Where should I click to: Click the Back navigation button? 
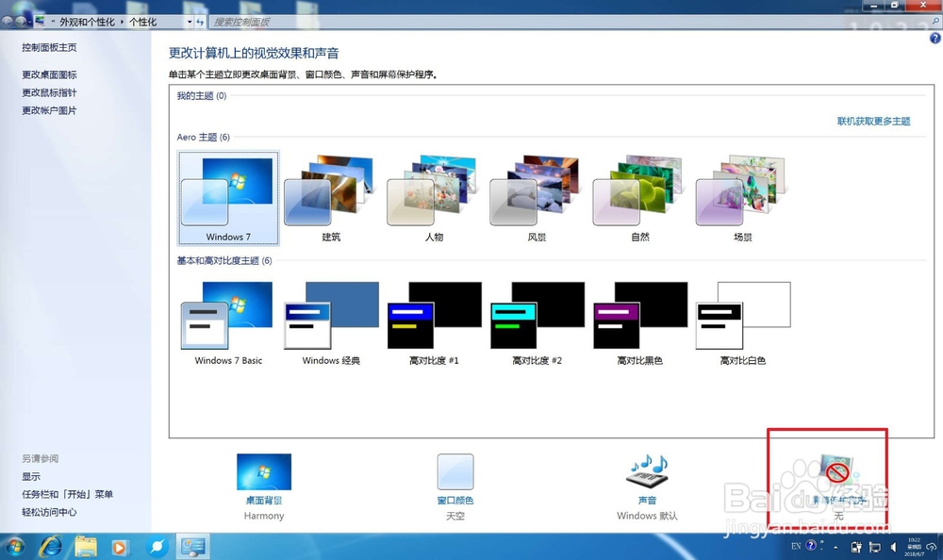8,22
